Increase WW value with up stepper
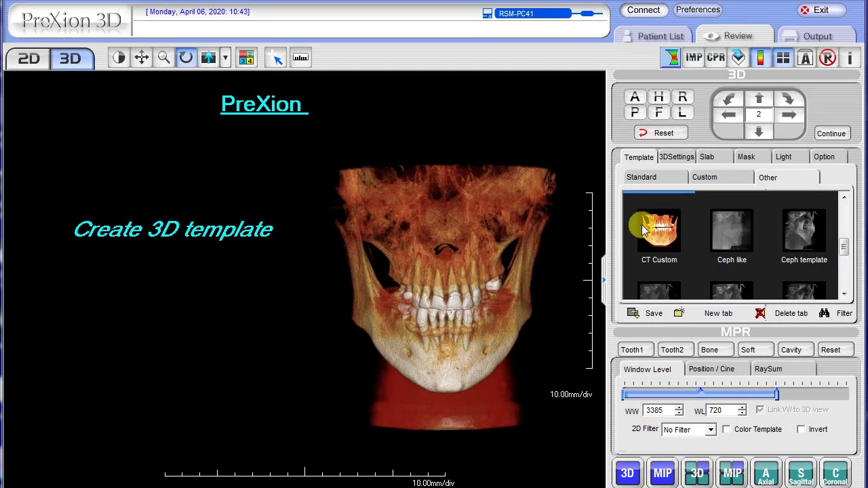 tap(679, 407)
